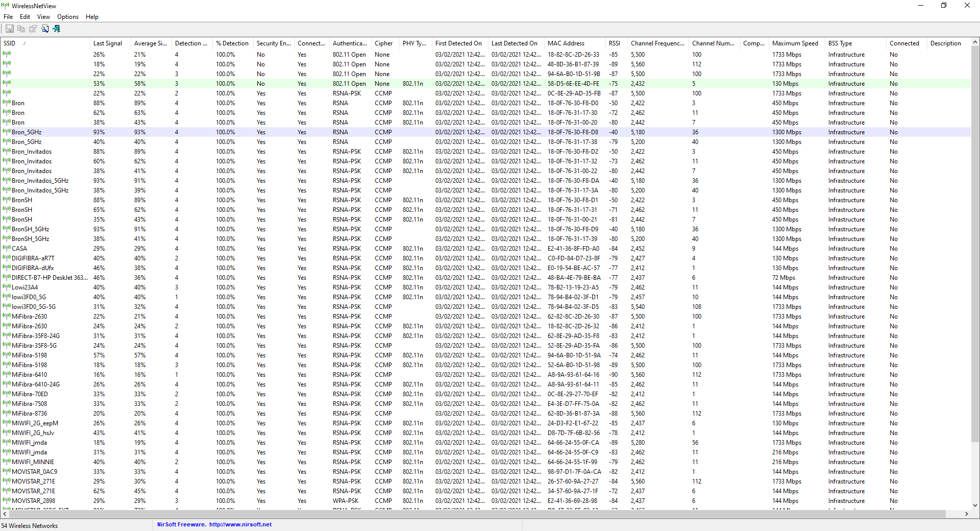Screen dimensions: 980x531
Task: Click MAC address E2-41-36-69-28-98
Action: (573, 501)
